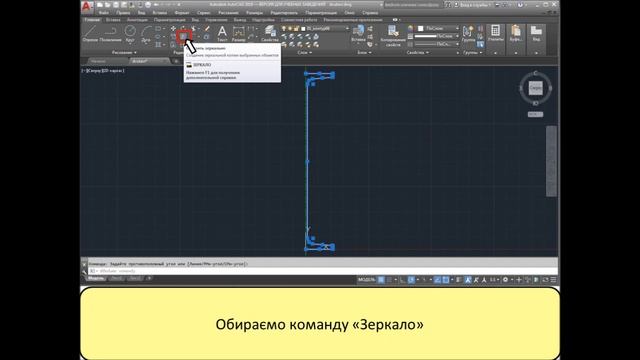Viewport: 640px width, 360px height.
Task: Switch to the Лист1 layout tab
Action: pyautogui.click(x=116, y=278)
